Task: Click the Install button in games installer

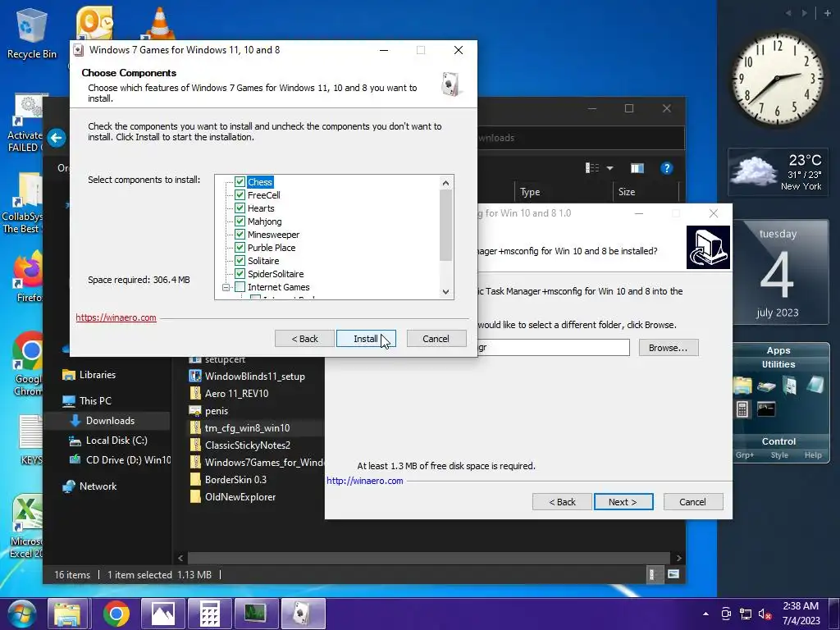Action: pyautogui.click(x=366, y=339)
